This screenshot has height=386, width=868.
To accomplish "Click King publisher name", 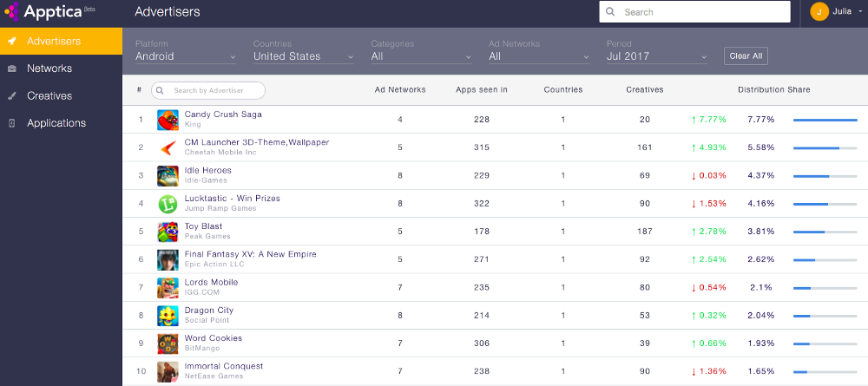I will click(x=193, y=124).
